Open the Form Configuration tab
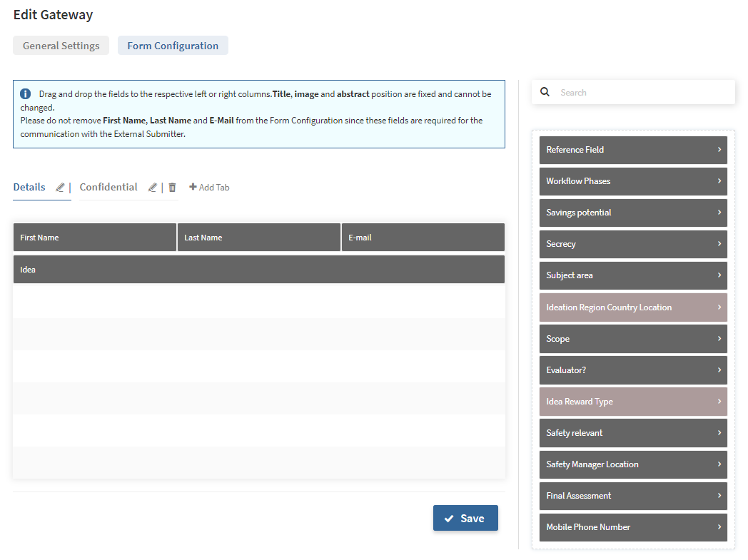 click(173, 46)
